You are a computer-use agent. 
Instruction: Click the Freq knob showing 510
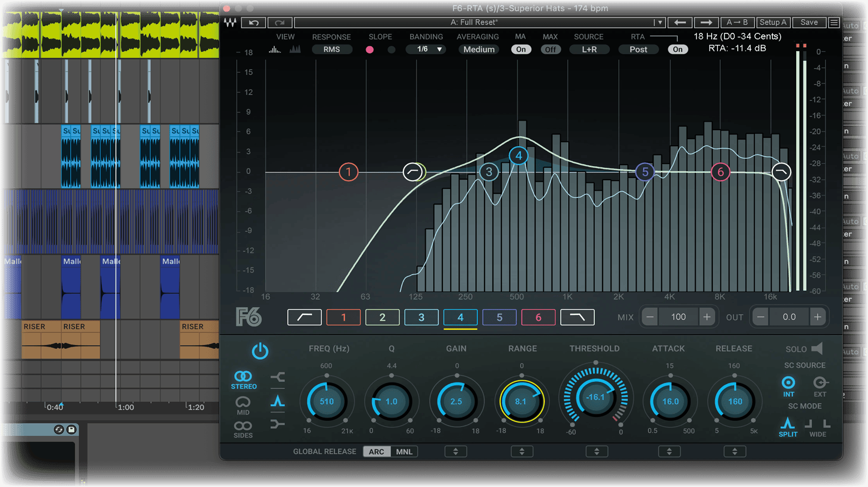[327, 401]
